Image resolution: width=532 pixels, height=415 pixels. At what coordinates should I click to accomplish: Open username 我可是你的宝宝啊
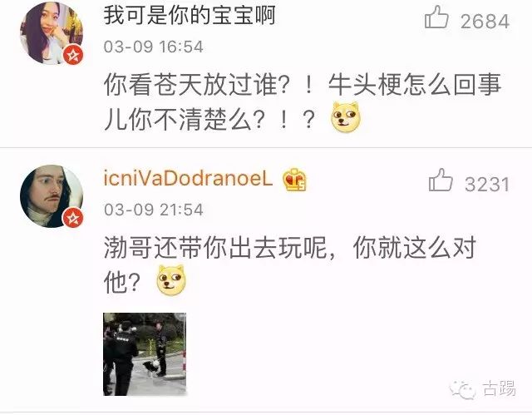point(190,15)
